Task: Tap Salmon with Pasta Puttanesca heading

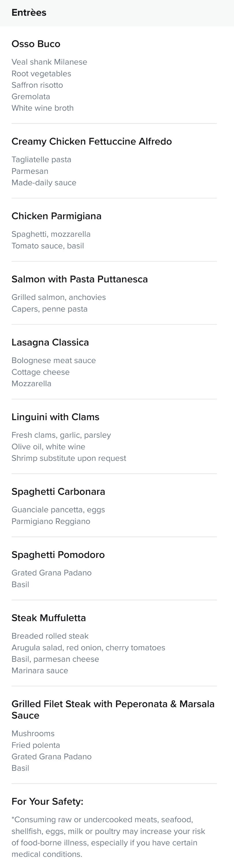Action: [80, 279]
